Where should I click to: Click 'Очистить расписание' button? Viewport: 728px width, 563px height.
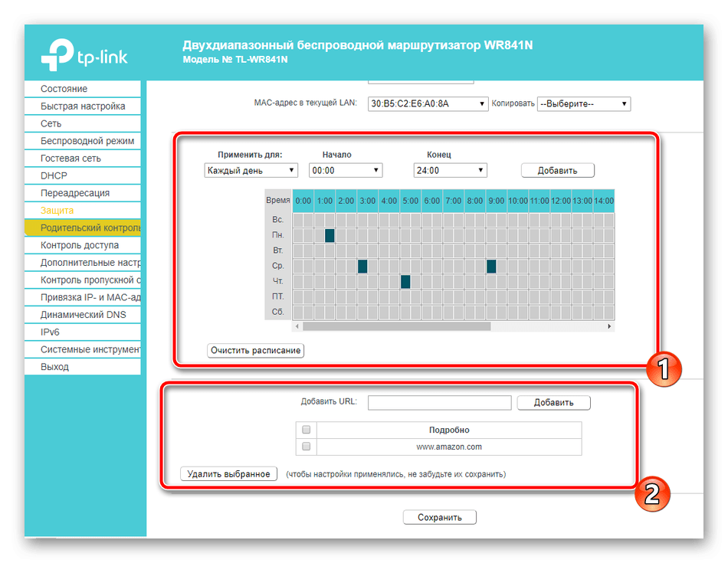coord(256,351)
